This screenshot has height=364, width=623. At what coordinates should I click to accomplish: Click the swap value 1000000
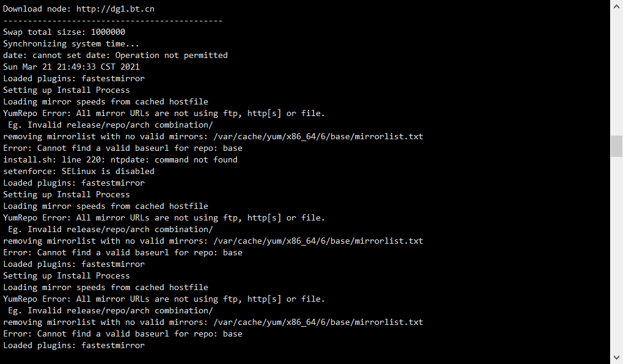(x=108, y=32)
